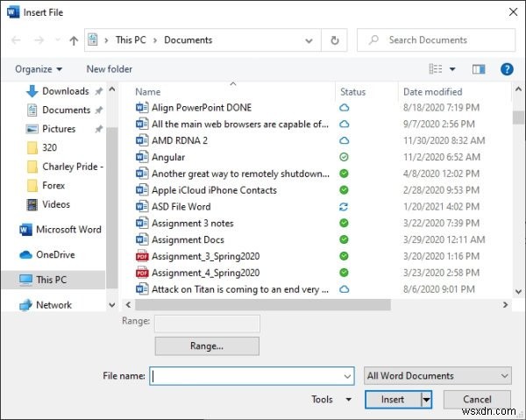
Task: Click the Videos film icon in sidebar
Action: [32, 204]
